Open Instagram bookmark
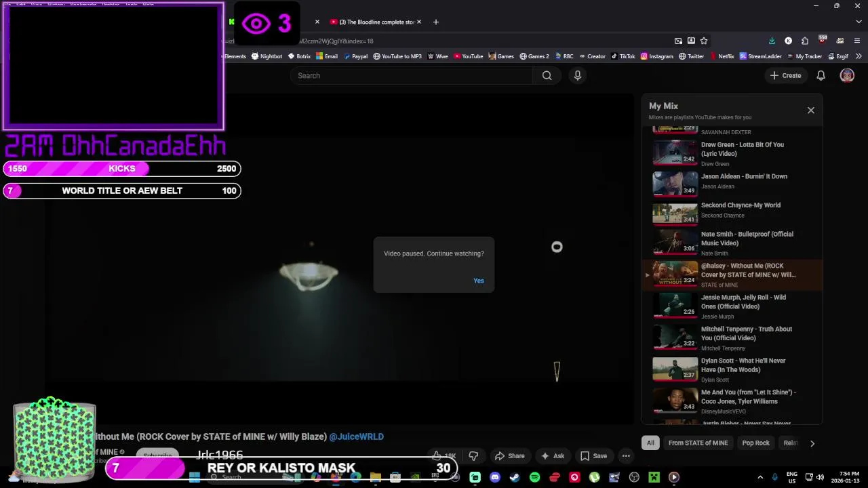Screen dimensions: 868x488 tap(657, 56)
